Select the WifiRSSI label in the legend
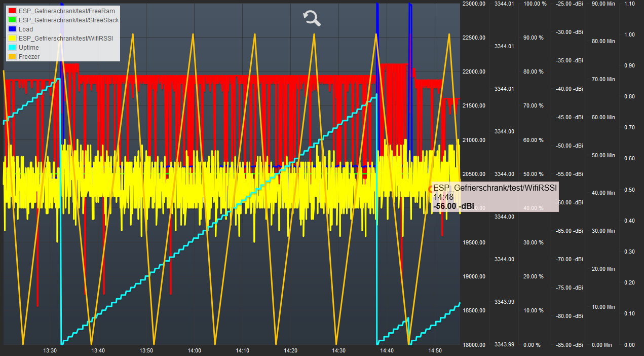644x356 pixels. pyautogui.click(x=66, y=38)
